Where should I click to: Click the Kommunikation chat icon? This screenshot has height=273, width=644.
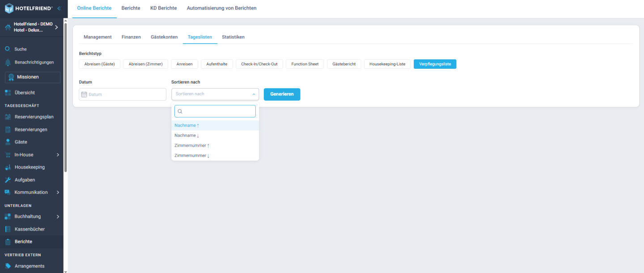[x=8, y=192]
